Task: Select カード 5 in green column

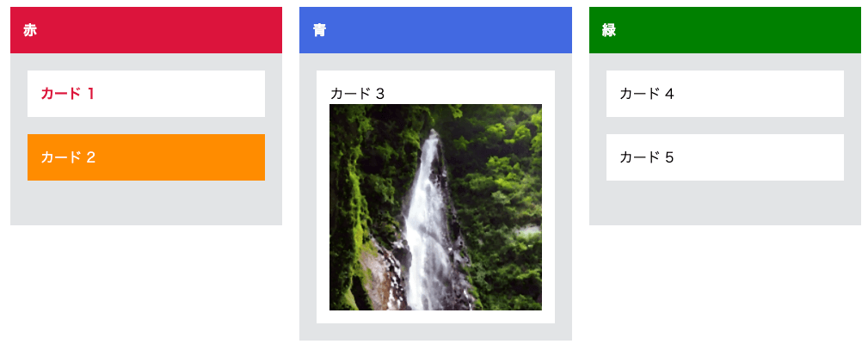Action: (725, 157)
